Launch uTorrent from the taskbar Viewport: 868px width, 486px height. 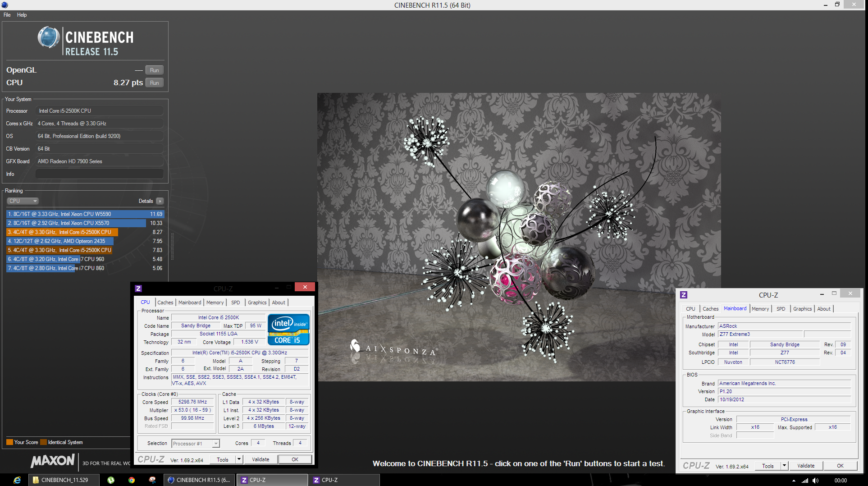pyautogui.click(x=111, y=480)
